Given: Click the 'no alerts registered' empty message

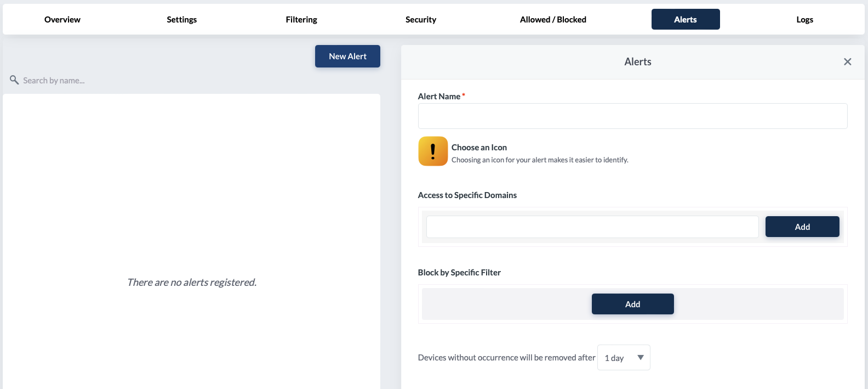Looking at the screenshot, I should tap(192, 283).
